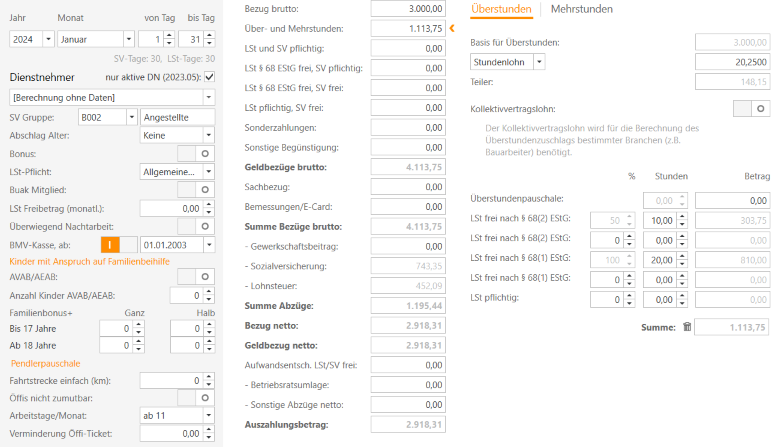Increase Anzahl Kinder AVAB/AEAB with up arrow
774x447 pixels.
click(209, 291)
